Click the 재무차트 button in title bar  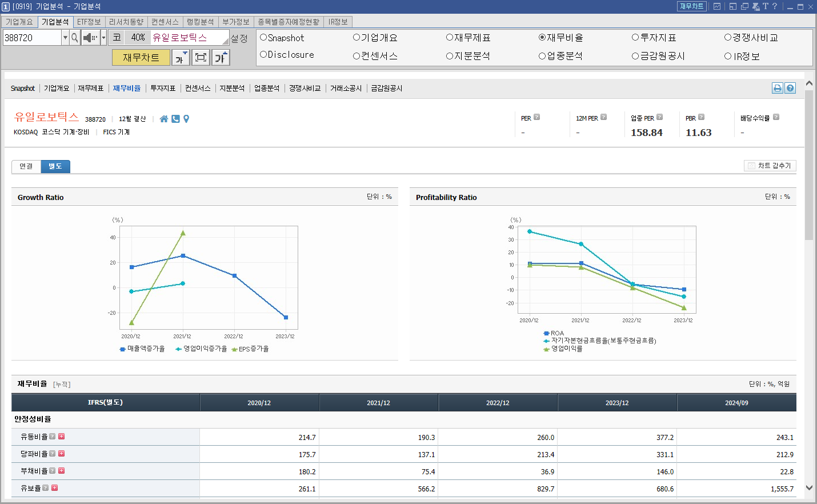692,6
